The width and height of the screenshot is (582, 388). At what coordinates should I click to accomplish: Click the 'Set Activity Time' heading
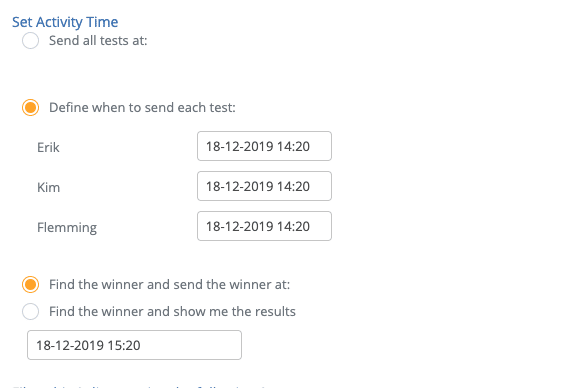[65, 22]
